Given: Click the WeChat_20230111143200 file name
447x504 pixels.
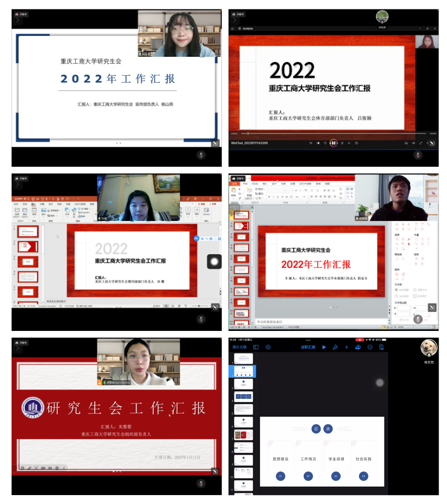Looking at the screenshot, I should 249,143.
